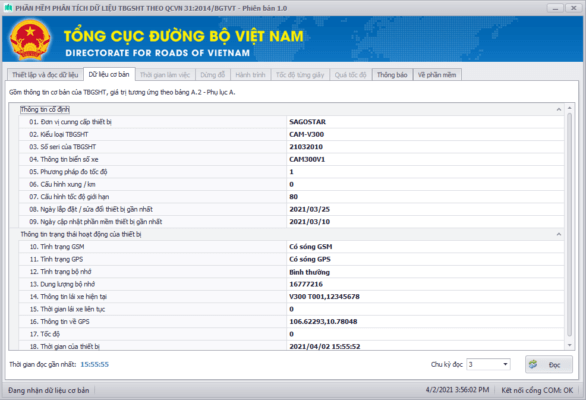Image resolution: width=586 pixels, height=400 pixels.
Task: Open the Quá tốc độ tab
Action: pyautogui.click(x=350, y=75)
